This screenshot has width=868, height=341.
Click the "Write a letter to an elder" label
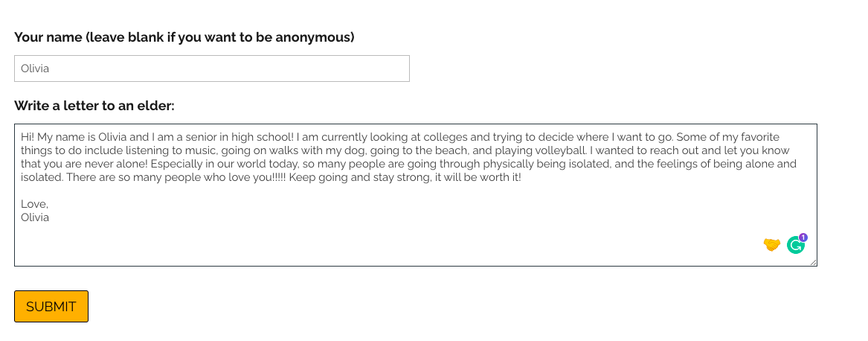(94, 105)
